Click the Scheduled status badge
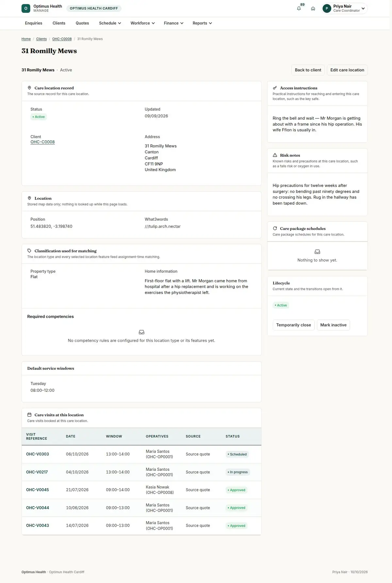This screenshot has height=583, width=392. click(x=237, y=454)
